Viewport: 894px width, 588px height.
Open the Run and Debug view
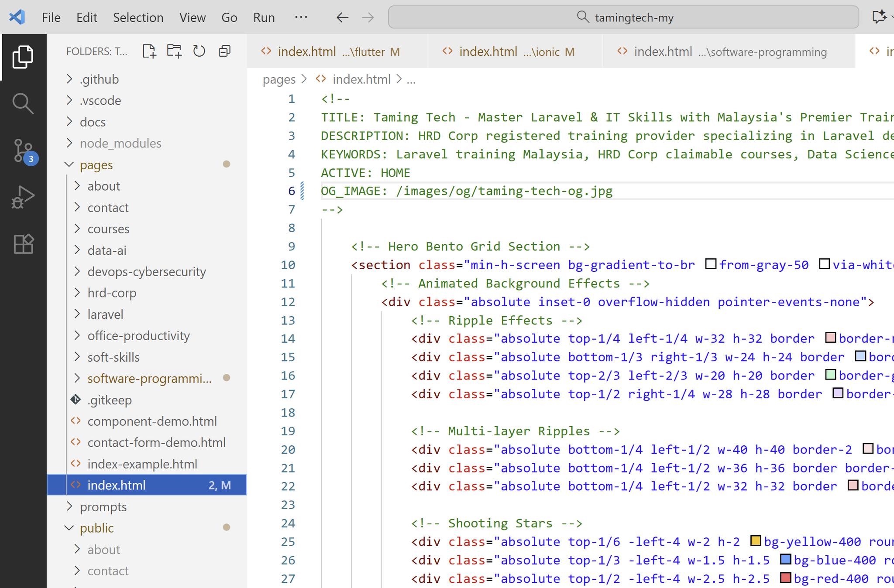click(x=23, y=197)
